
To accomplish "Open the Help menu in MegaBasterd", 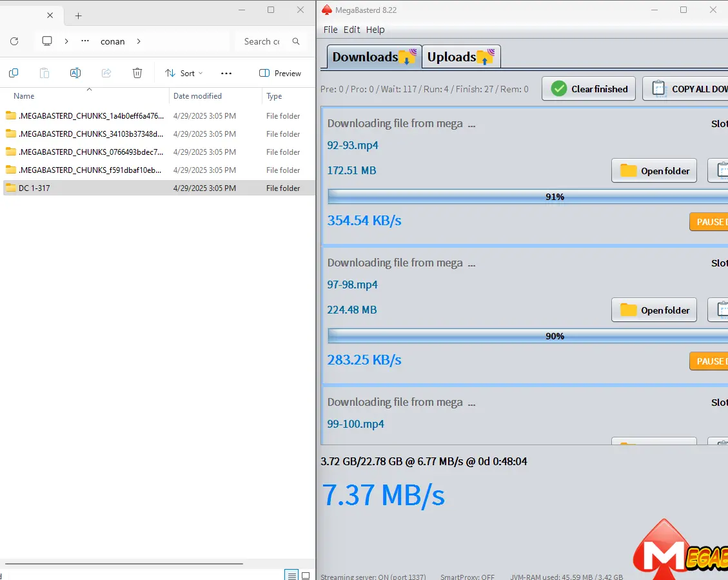I will coord(375,30).
